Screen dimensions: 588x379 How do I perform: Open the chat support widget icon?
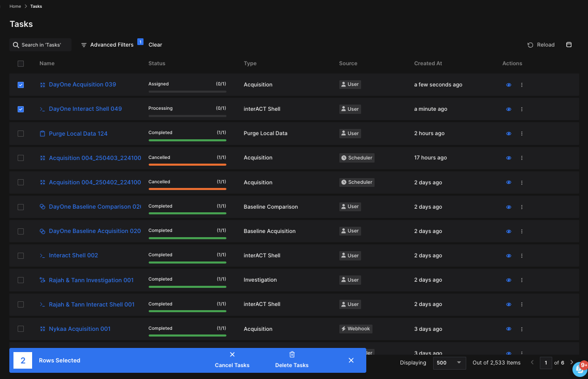click(x=579, y=369)
